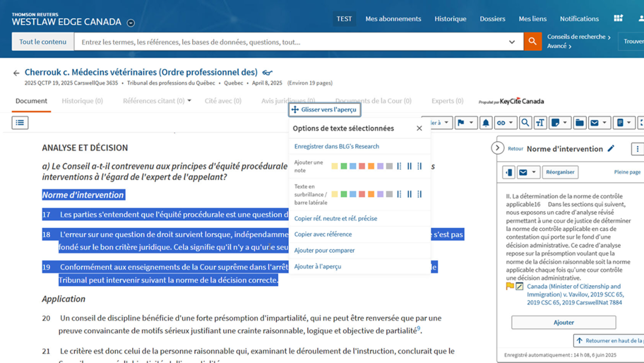The width and height of the screenshot is (644, 363).
Task: Click the bell alert icon in toolbar
Action: tap(486, 123)
